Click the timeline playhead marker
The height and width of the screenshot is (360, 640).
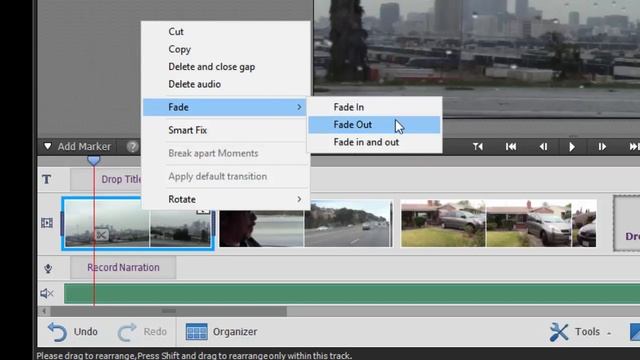click(x=93, y=161)
